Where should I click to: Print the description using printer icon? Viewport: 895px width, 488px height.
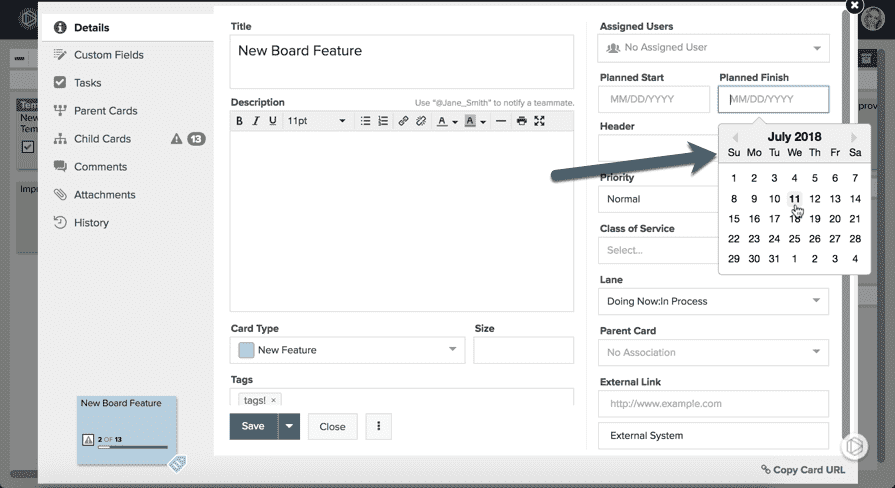[x=521, y=121]
